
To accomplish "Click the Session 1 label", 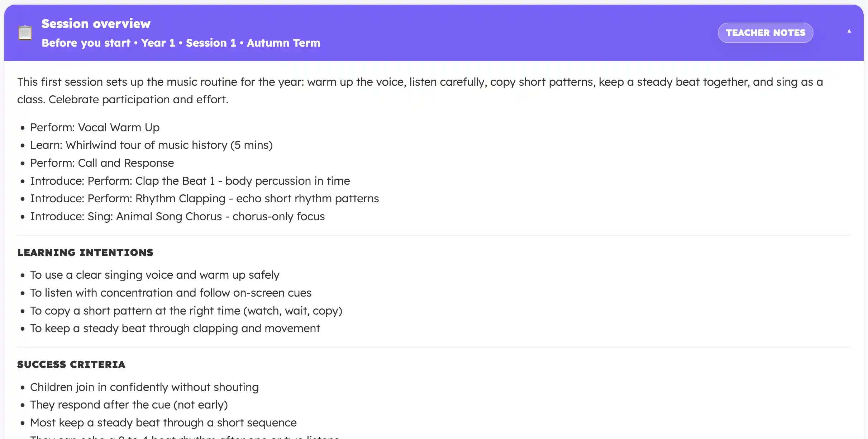I will tap(211, 43).
